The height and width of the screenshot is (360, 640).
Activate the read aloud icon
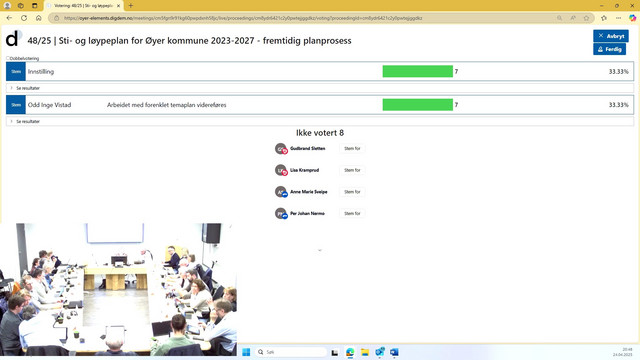(x=573, y=18)
